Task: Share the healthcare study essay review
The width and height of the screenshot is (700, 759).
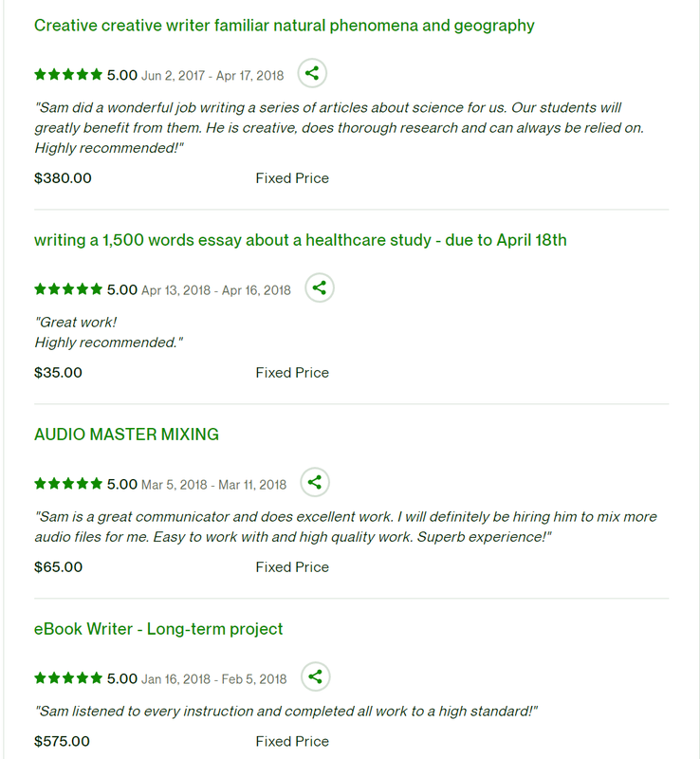Action: [320, 288]
